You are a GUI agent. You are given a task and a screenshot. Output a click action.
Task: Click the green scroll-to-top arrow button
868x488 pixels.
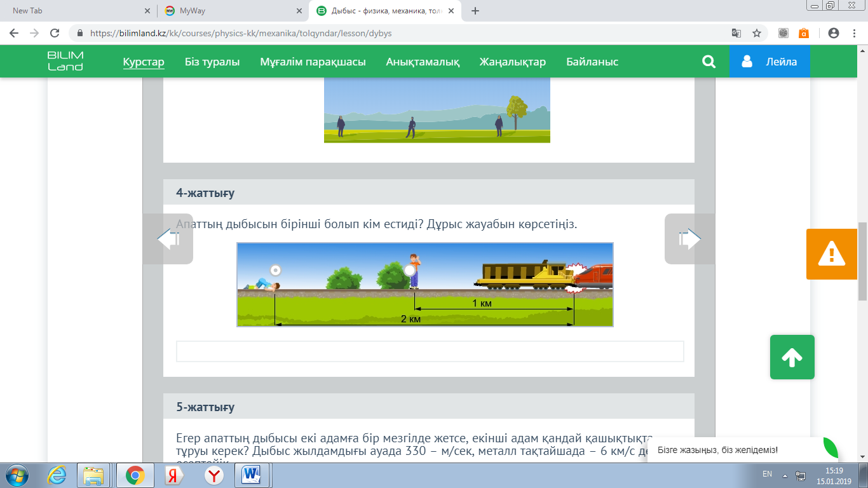792,357
